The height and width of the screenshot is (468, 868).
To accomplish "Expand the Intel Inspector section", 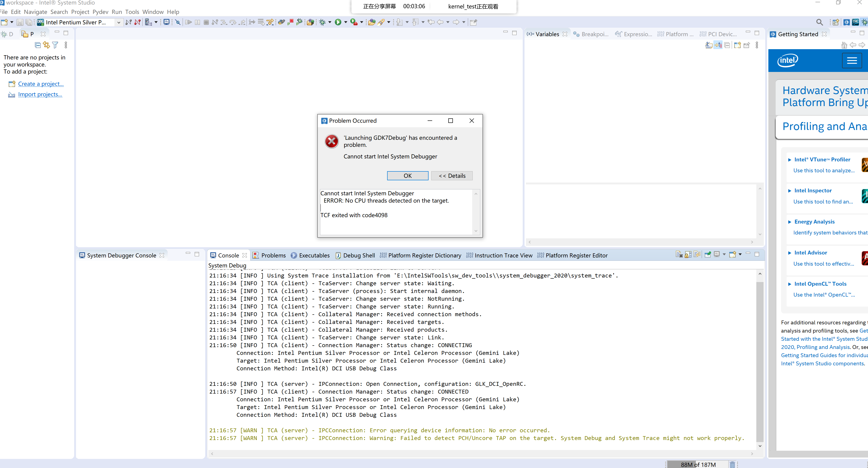I will (790, 191).
